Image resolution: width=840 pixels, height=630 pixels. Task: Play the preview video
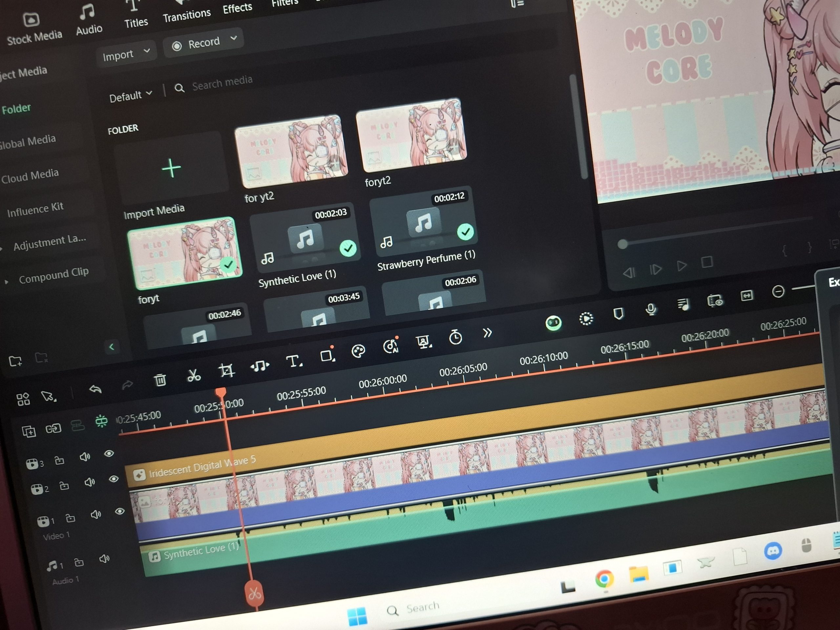click(682, 266)
